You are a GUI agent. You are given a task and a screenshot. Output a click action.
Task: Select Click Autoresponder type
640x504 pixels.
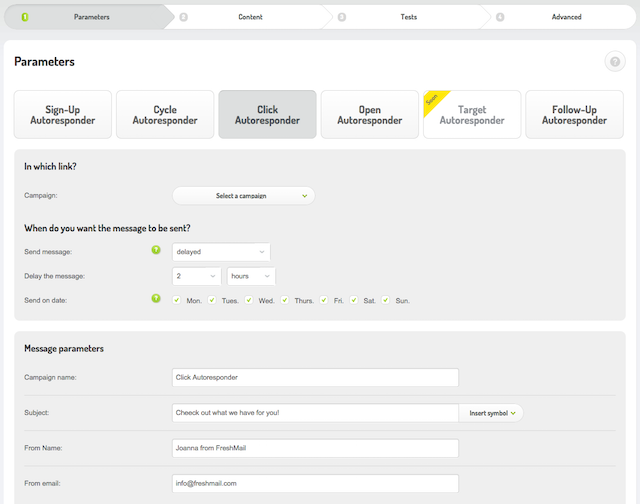(267, 115)
